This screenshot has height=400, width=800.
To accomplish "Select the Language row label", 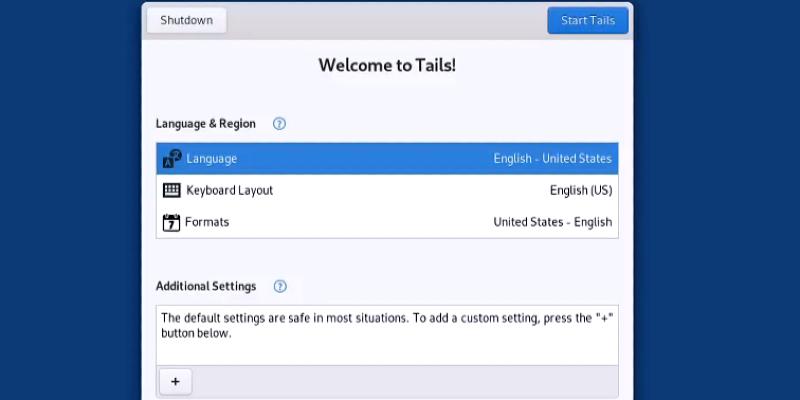I will point(211,159).
